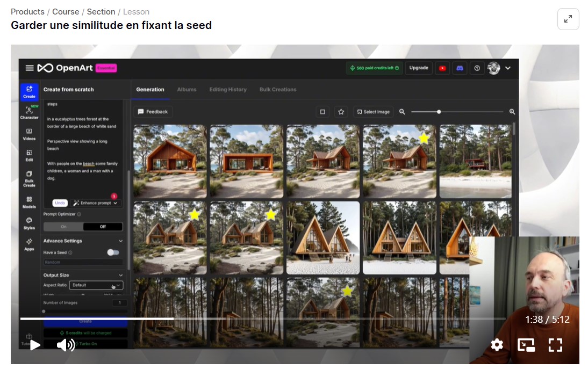The width and height of the screenshot is (588, 369).
Task: Click the Section breadcrumb link
Action: (x=101, y=12)
